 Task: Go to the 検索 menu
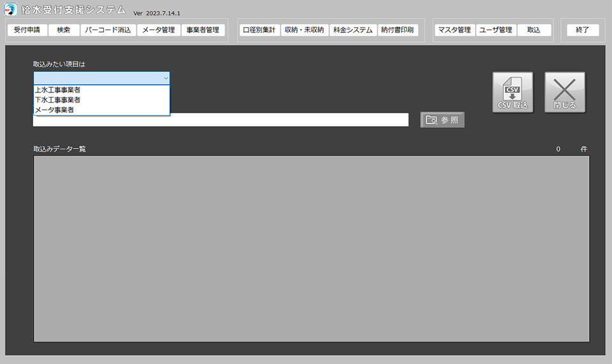click(64, 30)
